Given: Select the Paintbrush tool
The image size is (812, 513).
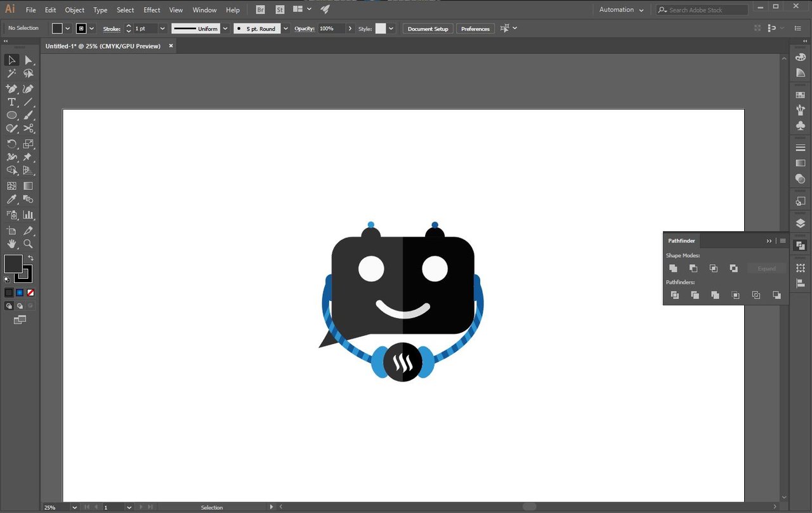Looking at the screenshot, I should tap(28, 116).
